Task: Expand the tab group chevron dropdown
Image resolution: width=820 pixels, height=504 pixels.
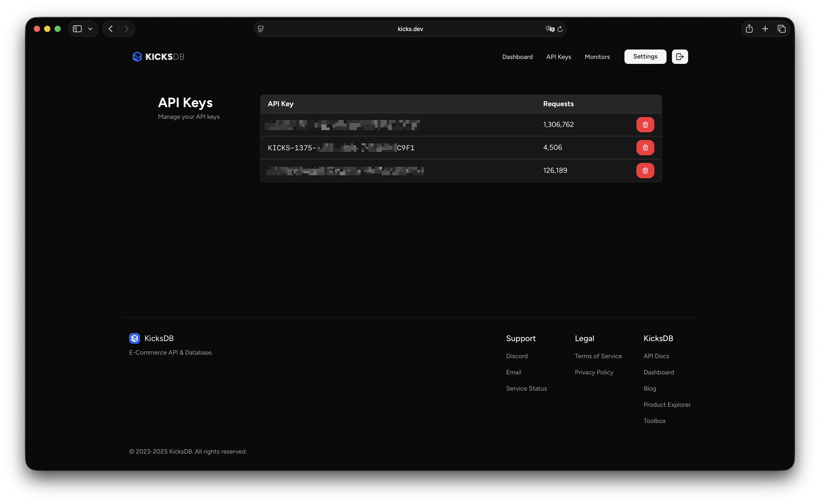Action: [90, 29]
